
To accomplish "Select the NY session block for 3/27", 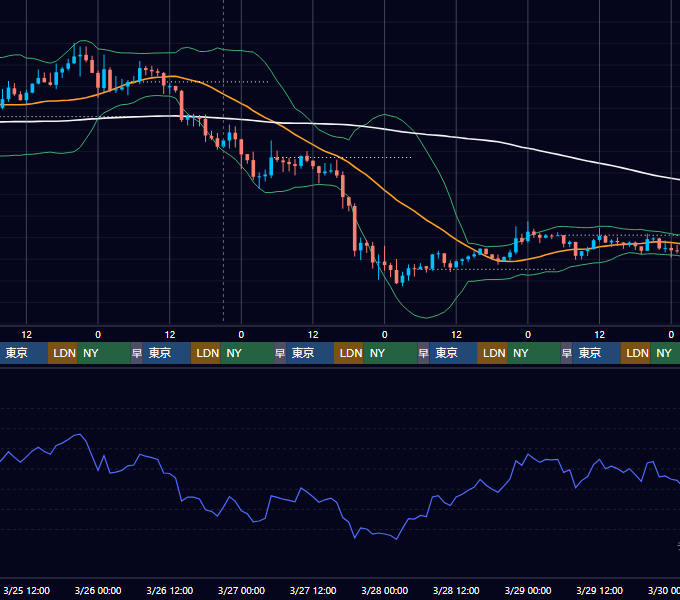I will pos(390,353).
